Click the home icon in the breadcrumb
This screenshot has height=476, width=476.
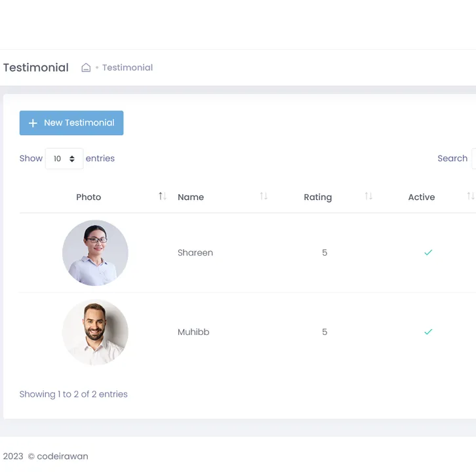(x=86, y=68)
